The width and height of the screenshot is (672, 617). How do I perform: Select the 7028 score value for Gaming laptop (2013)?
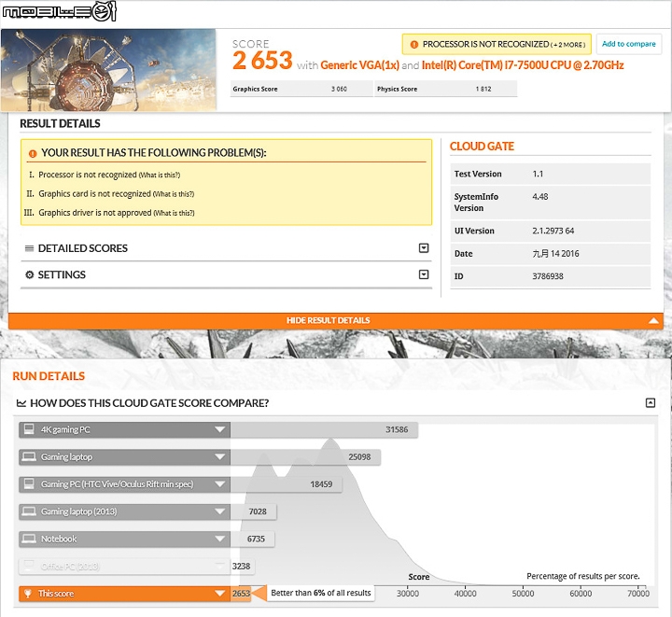click(258, 512)
